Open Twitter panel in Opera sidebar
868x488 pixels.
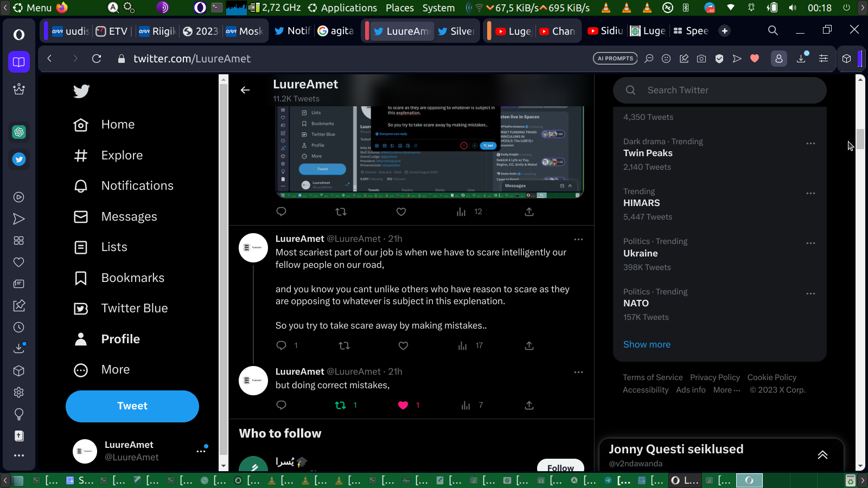[x=19, y=159]
